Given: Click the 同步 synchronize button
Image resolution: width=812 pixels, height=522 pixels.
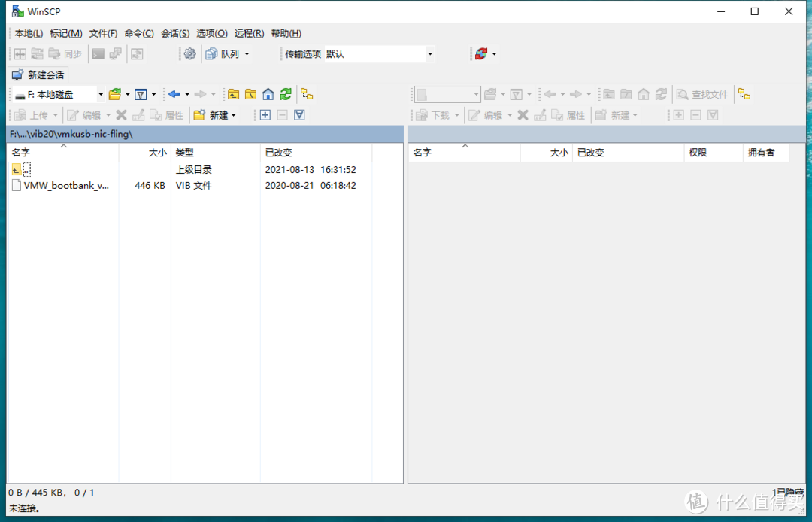Looking at the screenshot, I should [65, 54].
